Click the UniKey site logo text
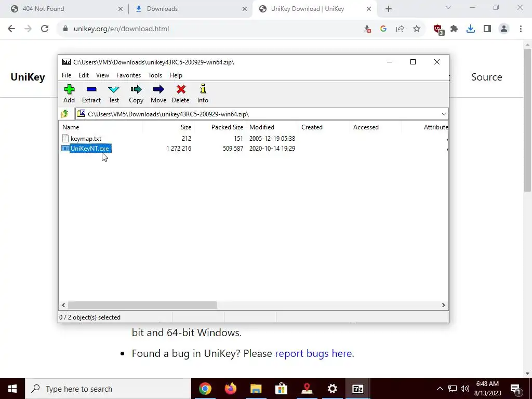The image size is (532, 399). (28, 77)
